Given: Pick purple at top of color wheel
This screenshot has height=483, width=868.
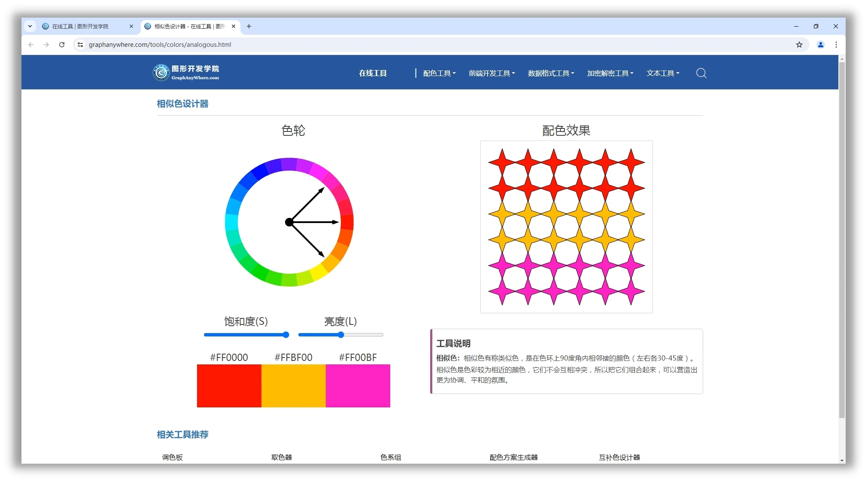Looking at the screenshot, I should (289, 165).
